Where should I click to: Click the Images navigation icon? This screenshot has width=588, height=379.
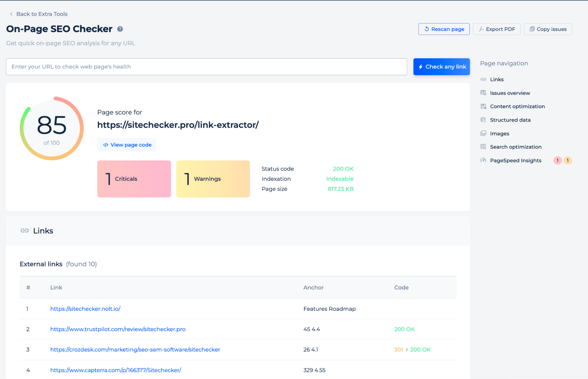tap(483, 133)
